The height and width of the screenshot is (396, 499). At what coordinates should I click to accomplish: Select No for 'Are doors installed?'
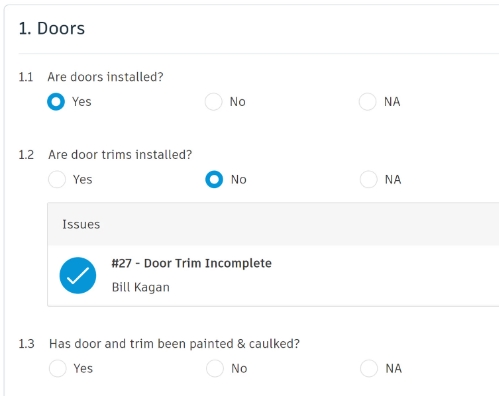[x=214, y=102]
